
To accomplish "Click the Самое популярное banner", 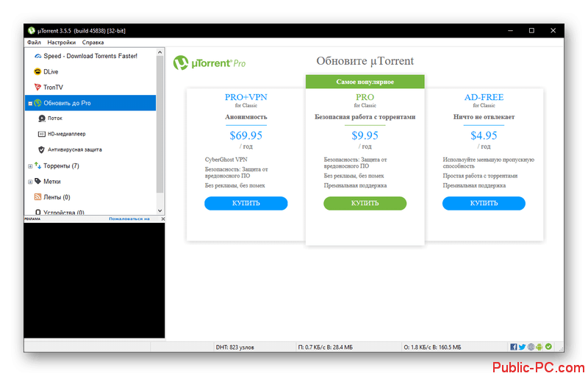I will tap(365, 82).
